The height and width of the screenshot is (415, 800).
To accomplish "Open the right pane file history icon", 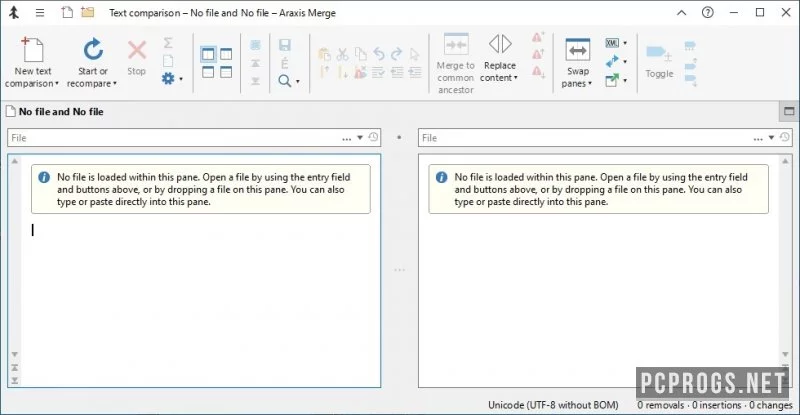I will click(x=785, y=137).
